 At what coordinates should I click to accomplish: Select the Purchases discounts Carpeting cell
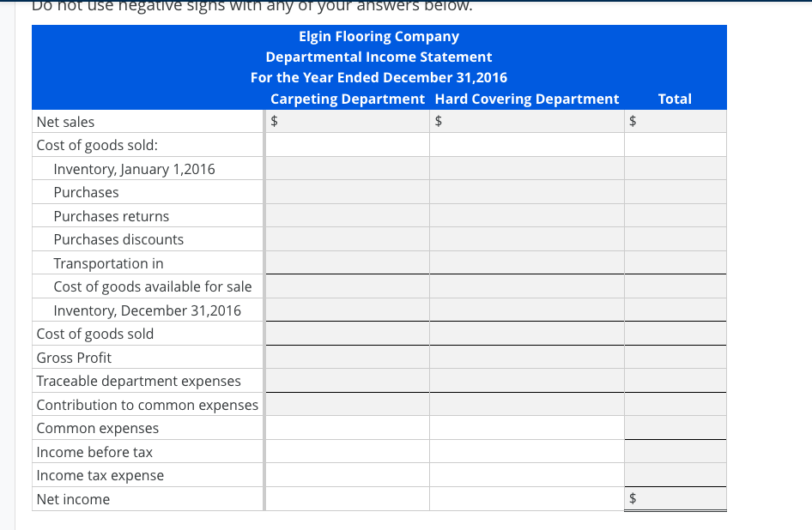point(348,239)
